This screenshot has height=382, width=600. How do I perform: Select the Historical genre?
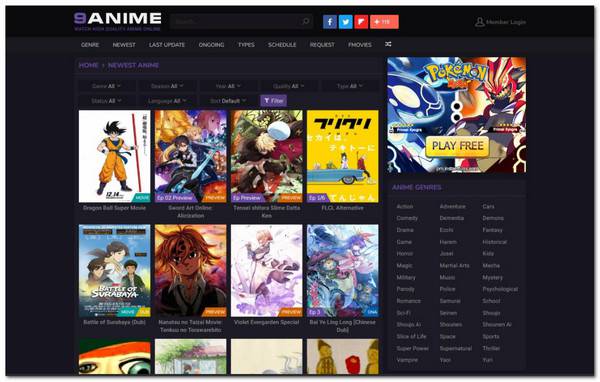pos(495,242)
